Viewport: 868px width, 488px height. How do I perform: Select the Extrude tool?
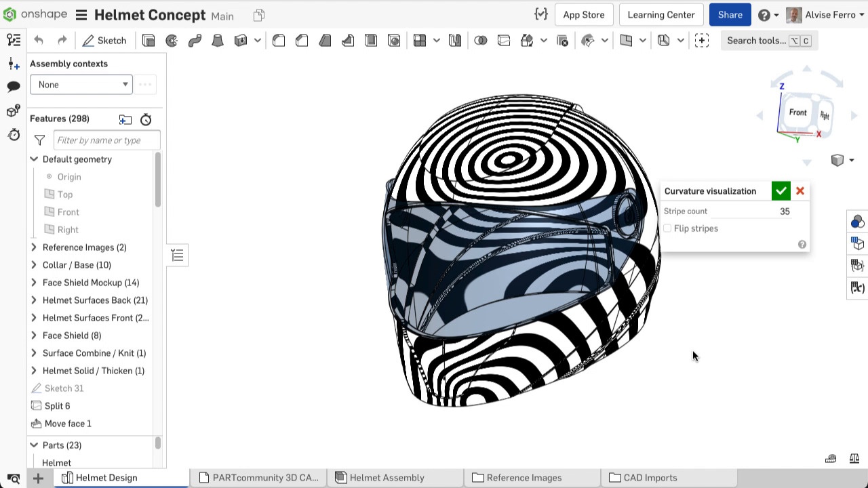click(x=149, y=41)
